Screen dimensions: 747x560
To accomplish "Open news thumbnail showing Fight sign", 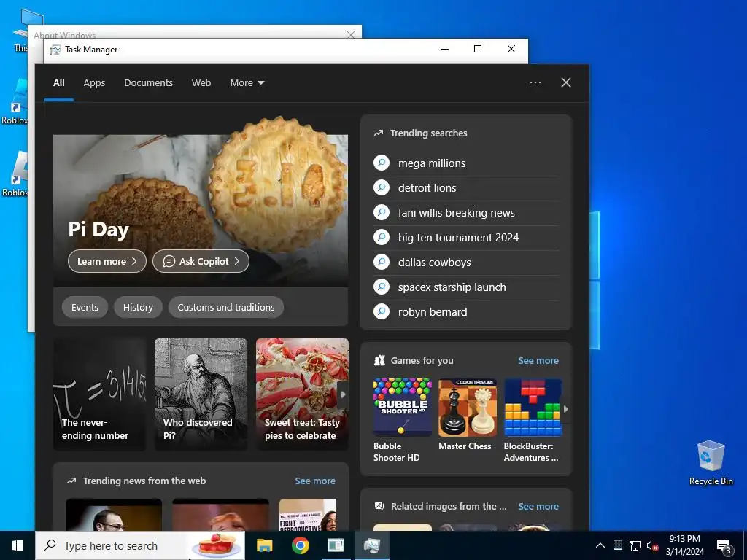I will [308, 515].
